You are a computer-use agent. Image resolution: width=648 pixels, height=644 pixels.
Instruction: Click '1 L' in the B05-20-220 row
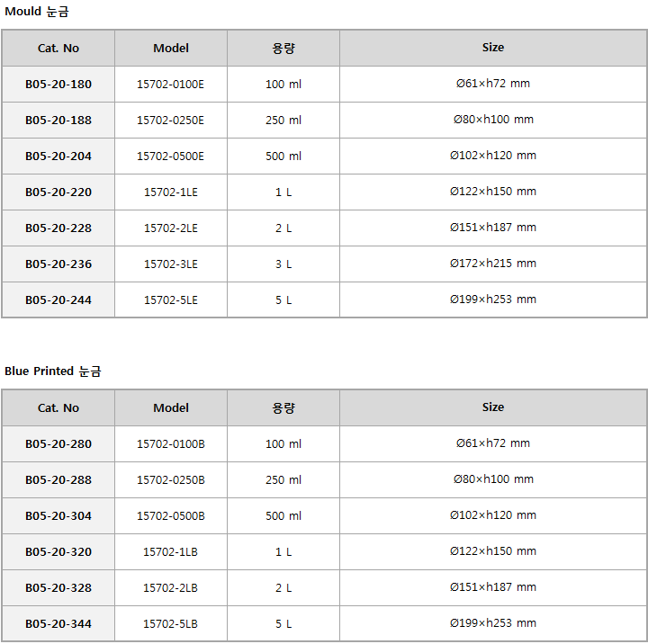[x=283, y=192]
